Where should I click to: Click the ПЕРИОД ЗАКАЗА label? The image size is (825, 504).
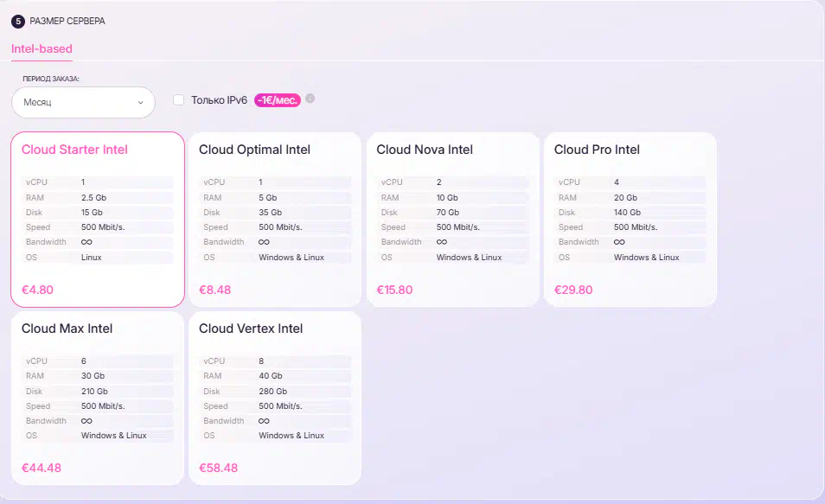51,79
